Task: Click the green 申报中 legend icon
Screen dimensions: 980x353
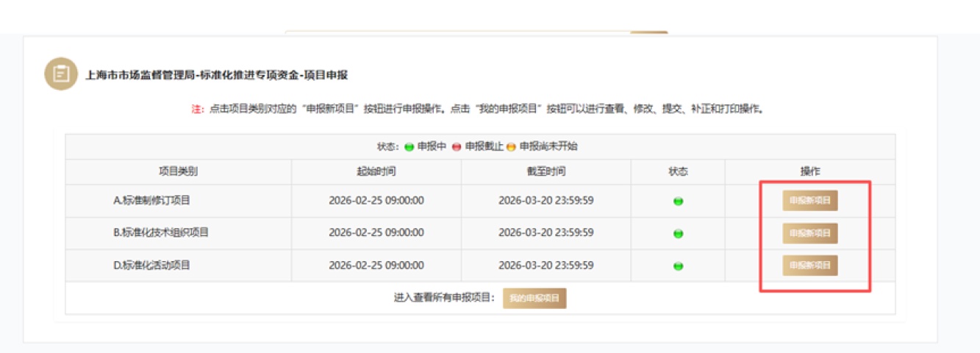Action: click(x=409, y=146)
